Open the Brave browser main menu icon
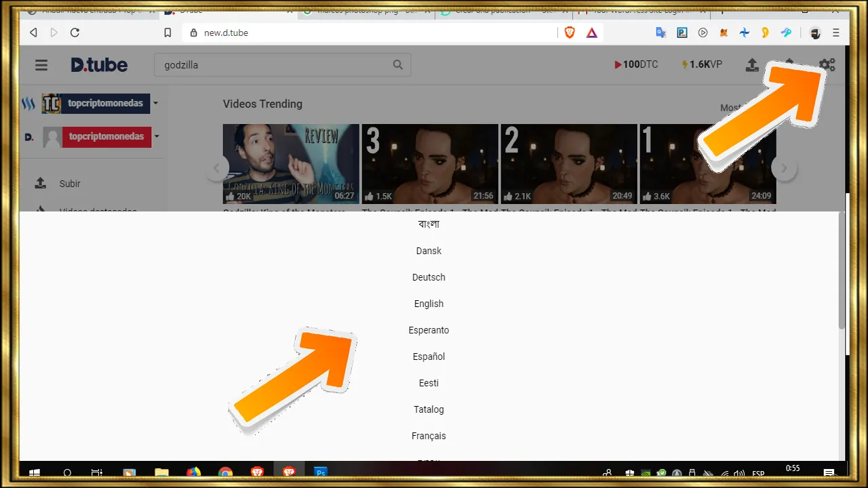This screenshot has height=488, width=868. [836, 33]
